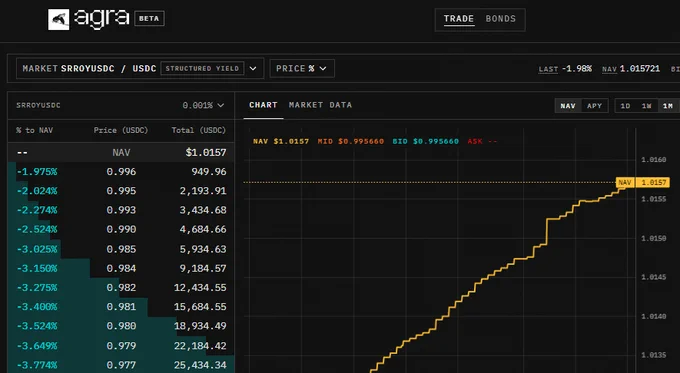Open the SRROYUSDC / USDC market dropdown
Viewport: 680px width, 373px height.
(x=140, y=69)
